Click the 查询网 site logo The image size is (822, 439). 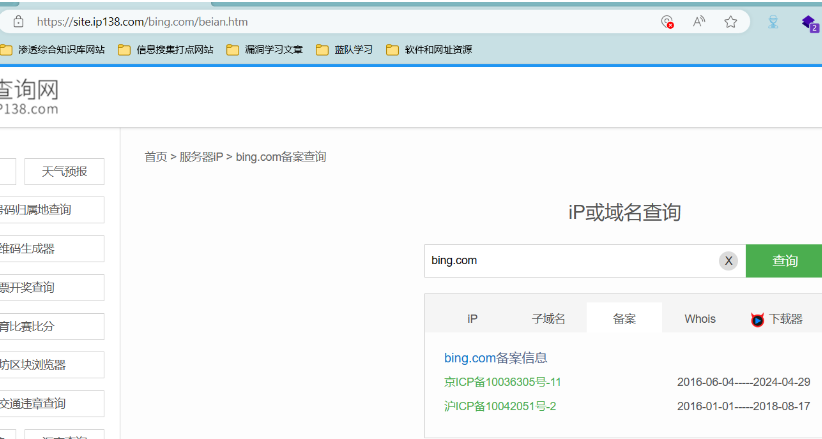pos(29,97)
